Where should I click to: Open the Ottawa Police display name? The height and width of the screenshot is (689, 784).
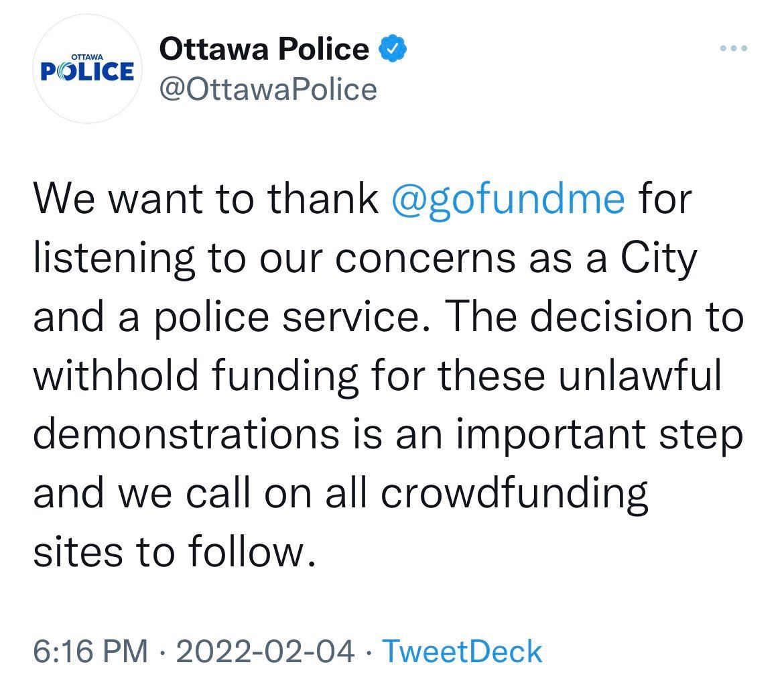coord(264,49)
